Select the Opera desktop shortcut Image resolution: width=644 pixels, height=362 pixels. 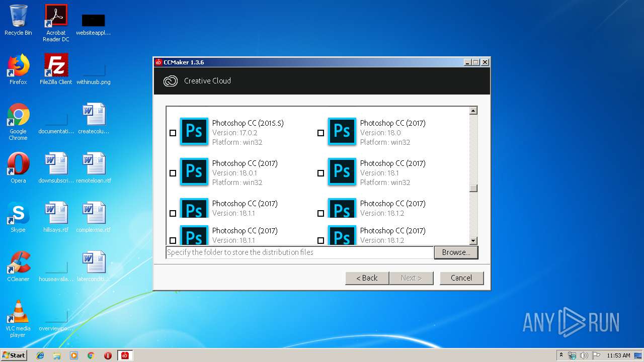tap(18, 168)
